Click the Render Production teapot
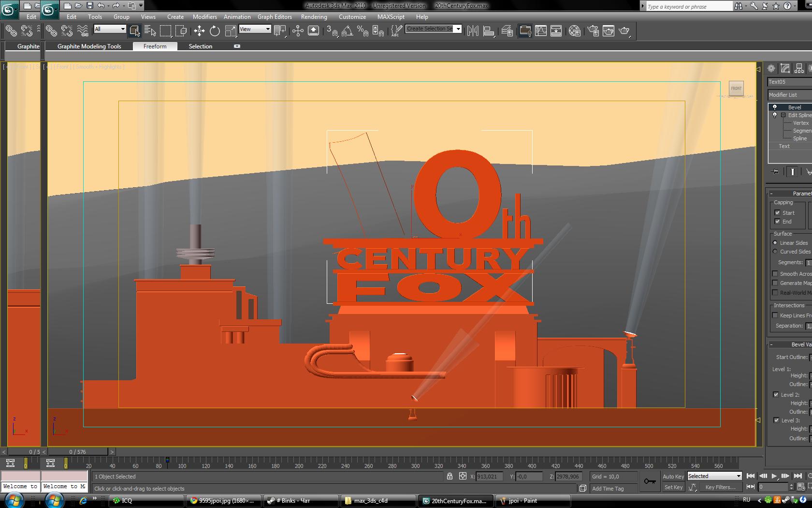This screenshot has width=812, height=508. click(x=624, y=31)
